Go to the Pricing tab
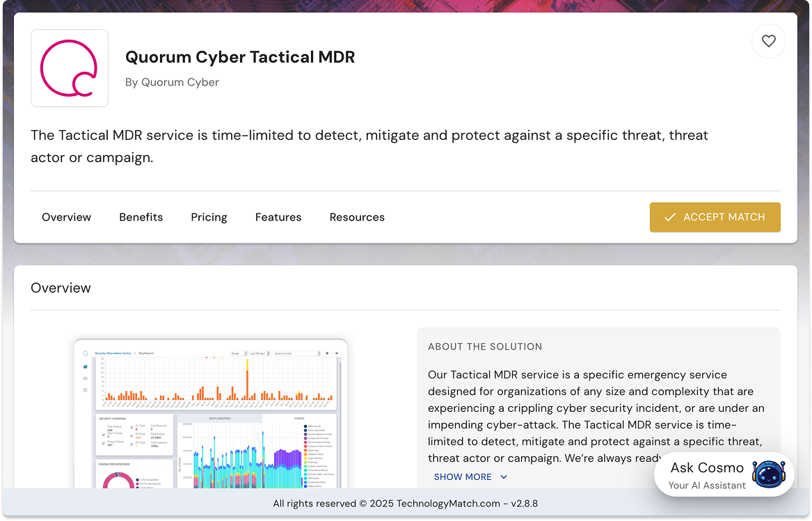 209,217
